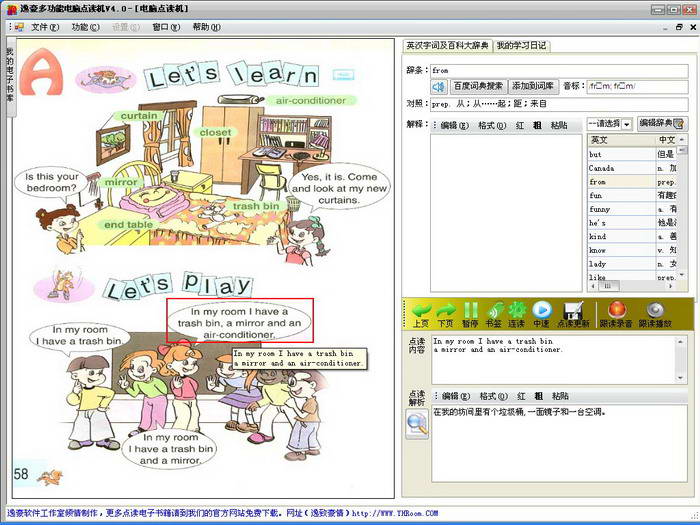This screenshot has height=525, width=700.
Task: Click the word list vertical scrollbar
Action: click(x=682, y=208)
